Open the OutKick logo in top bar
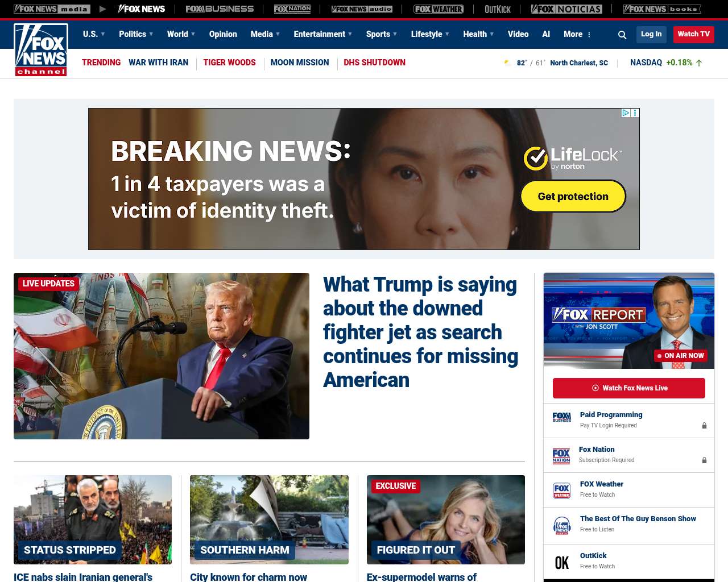This screenshot has width=728, height=582. [498, 9]
